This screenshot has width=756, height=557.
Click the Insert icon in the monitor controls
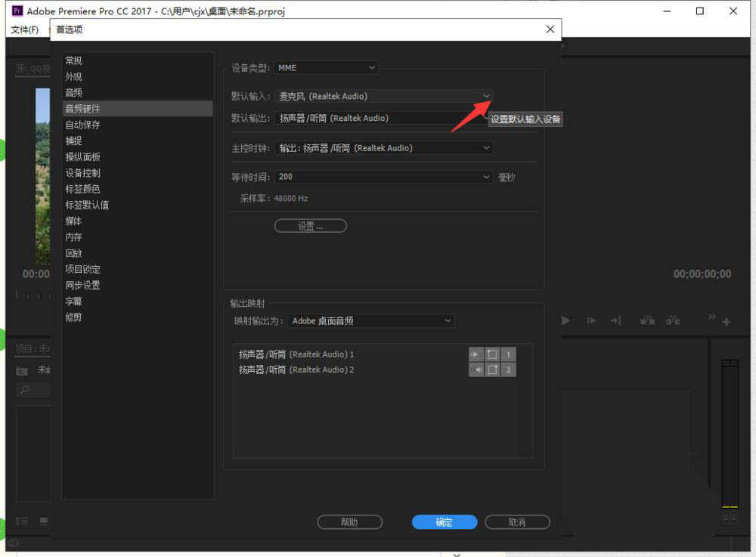[647, 320]
